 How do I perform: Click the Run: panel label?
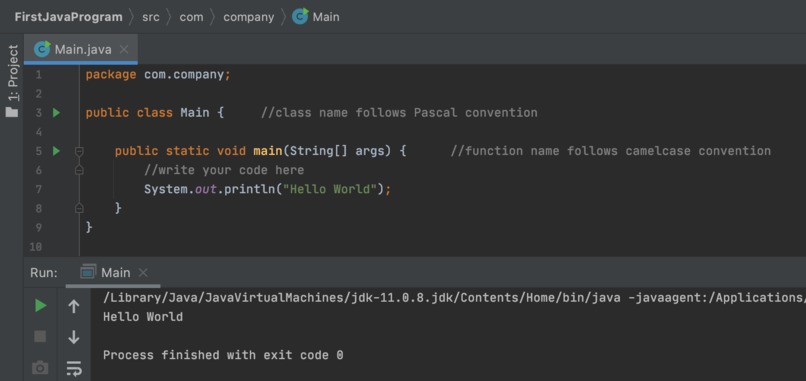click(x=44, y=273)
